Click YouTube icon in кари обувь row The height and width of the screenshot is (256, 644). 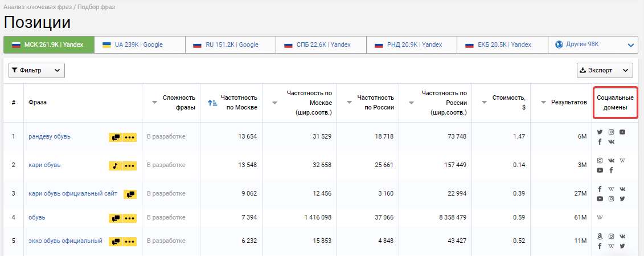point(600,170)
